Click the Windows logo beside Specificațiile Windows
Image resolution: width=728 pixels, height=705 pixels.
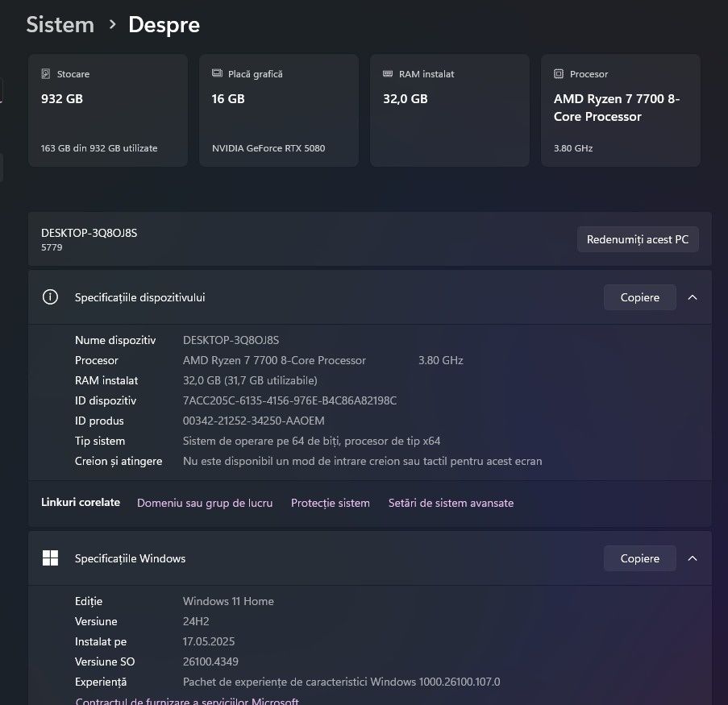(x=50, y=558)
